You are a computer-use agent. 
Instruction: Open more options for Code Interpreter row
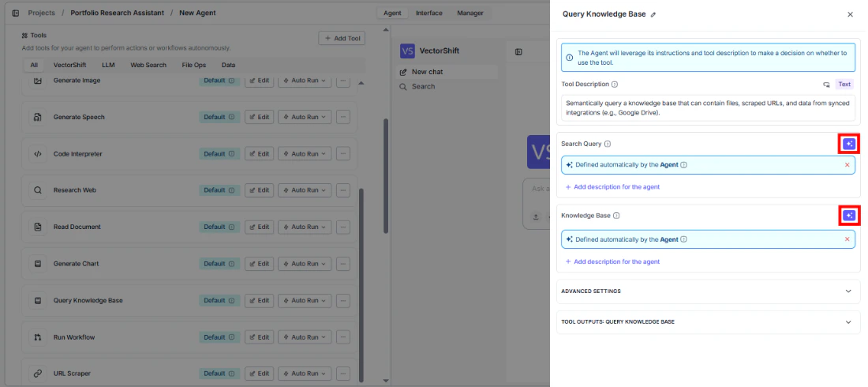343,153
